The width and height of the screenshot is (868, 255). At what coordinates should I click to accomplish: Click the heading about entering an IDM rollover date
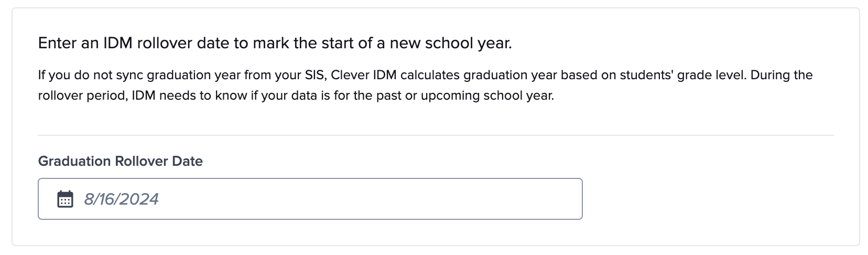(x=275, y=43)
